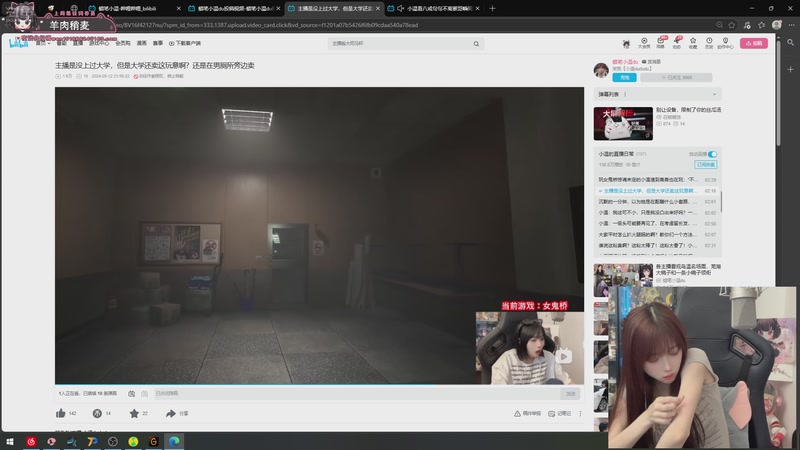Click the video progress bar
The width and height of the screenshot is (800, 450).
319,384
